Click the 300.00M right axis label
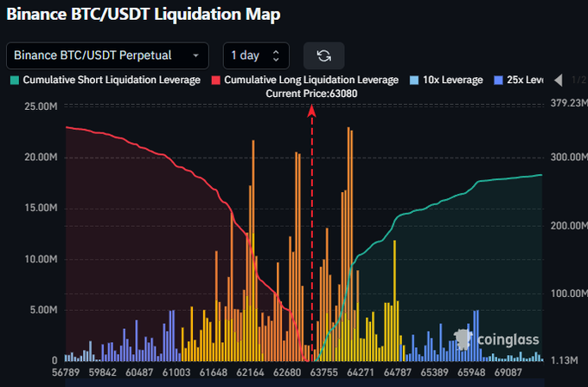The width and height of the screenshot is (588, 387). (569, 157)
